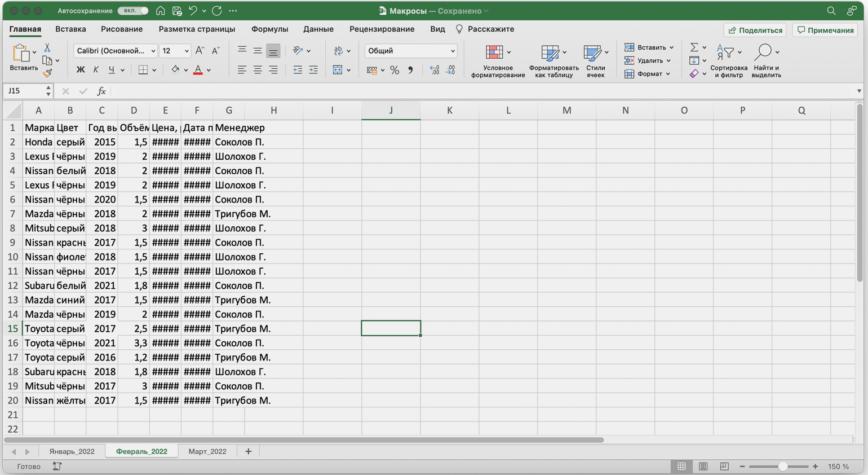
Task: Toggle bold formatting button
Action: (x=81, y=70)
